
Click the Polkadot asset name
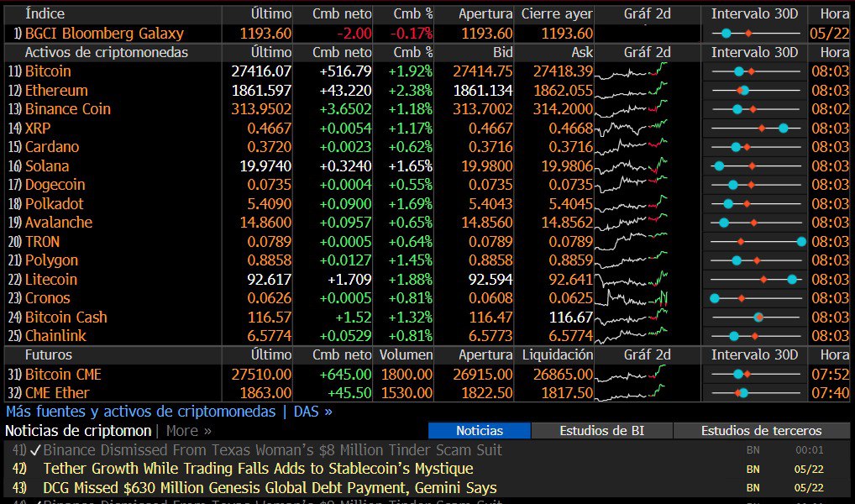pos(54,204)
